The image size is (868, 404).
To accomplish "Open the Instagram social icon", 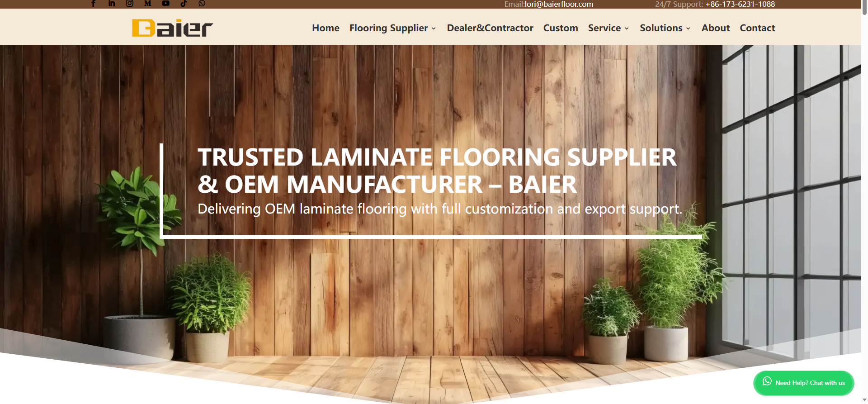I will pyautogui.click(x=130, y=3).
